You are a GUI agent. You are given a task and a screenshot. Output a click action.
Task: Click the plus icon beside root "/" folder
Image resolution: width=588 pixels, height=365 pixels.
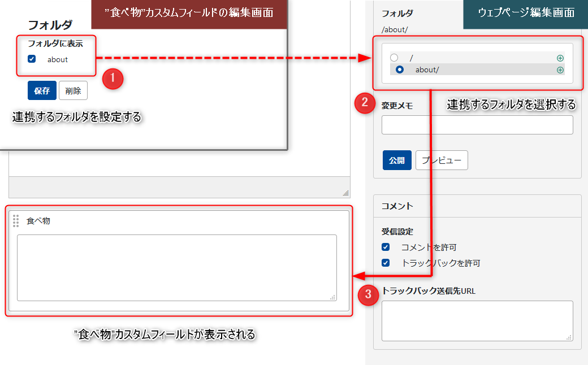560,58
